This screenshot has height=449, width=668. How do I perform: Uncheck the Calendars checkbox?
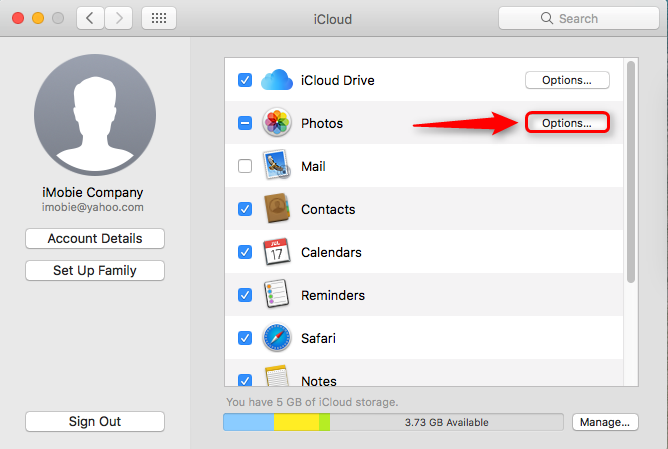pyautogui.click(x=245, y=252)
